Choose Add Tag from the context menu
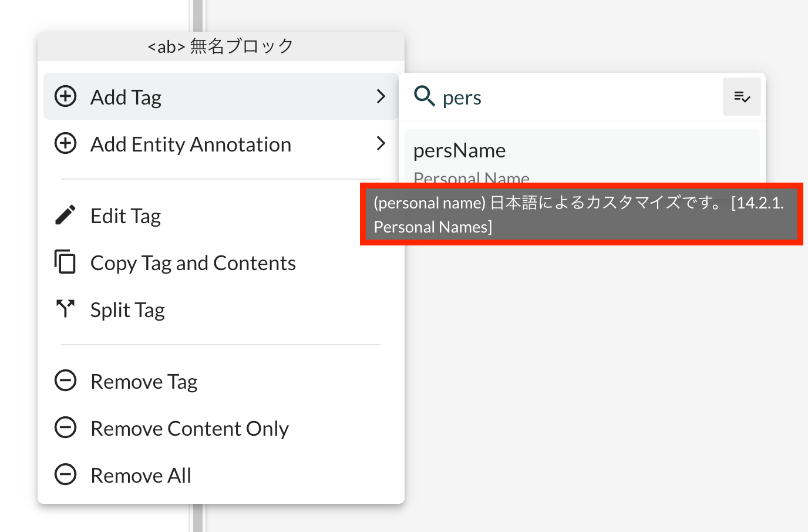The height and width of the screenshot is (532, 808). point(221,96)
